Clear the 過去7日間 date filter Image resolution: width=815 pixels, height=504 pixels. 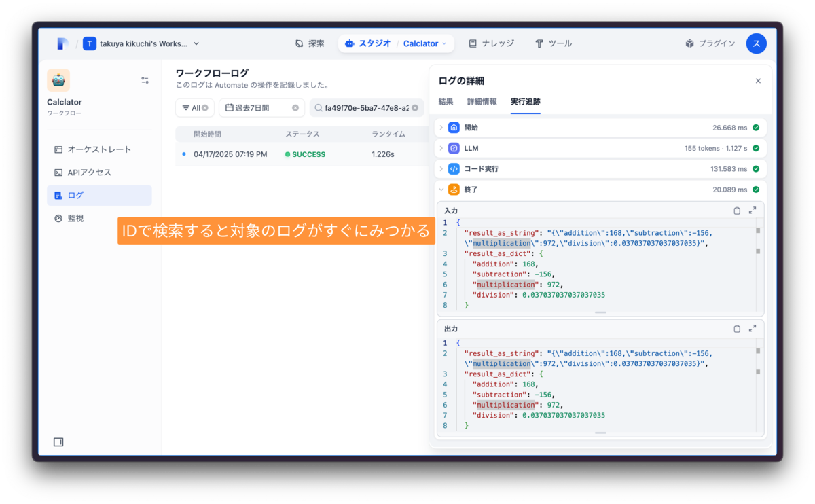[295, 108]
